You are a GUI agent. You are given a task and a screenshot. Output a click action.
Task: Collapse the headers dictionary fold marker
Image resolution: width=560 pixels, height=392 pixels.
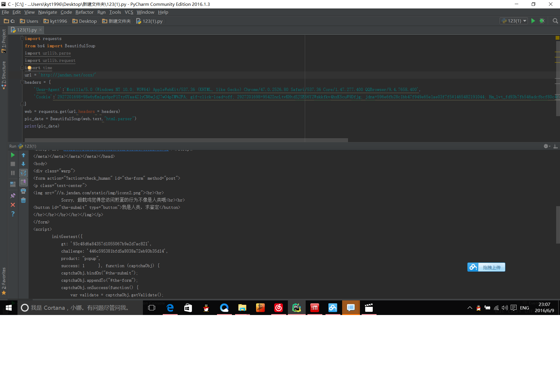pyautogui.click(x=22, y=82)
